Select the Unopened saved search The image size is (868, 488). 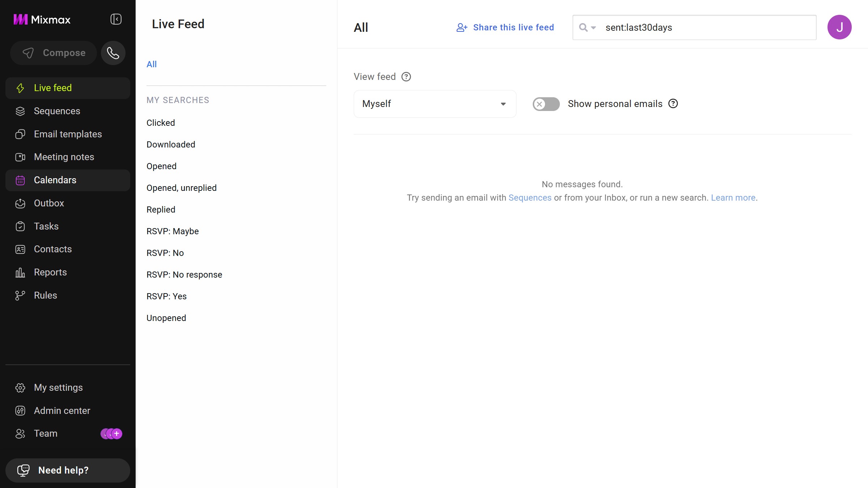pos(166,318)
